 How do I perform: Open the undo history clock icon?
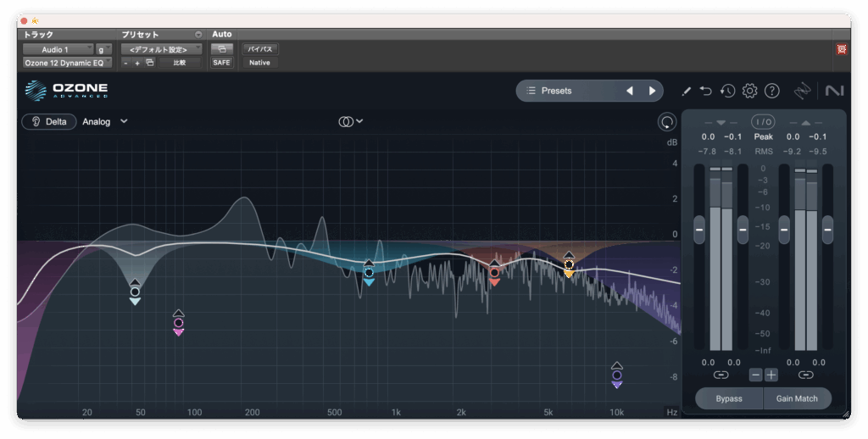coord(727,91)
